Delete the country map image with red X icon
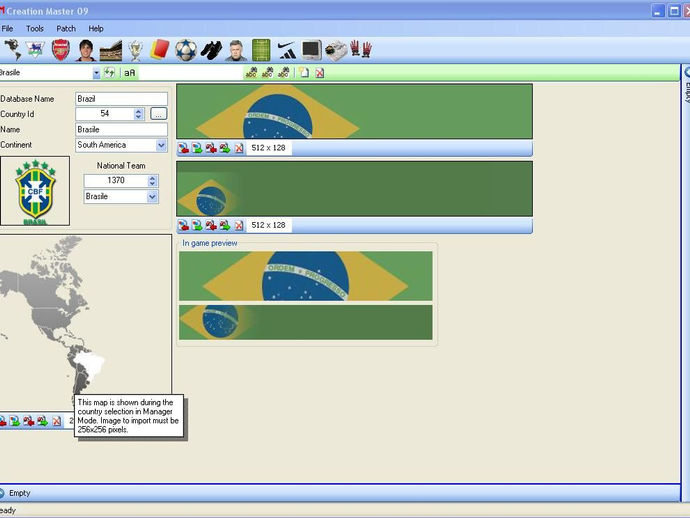Viewport: 690px width, 518px height. tap(57, 421)
